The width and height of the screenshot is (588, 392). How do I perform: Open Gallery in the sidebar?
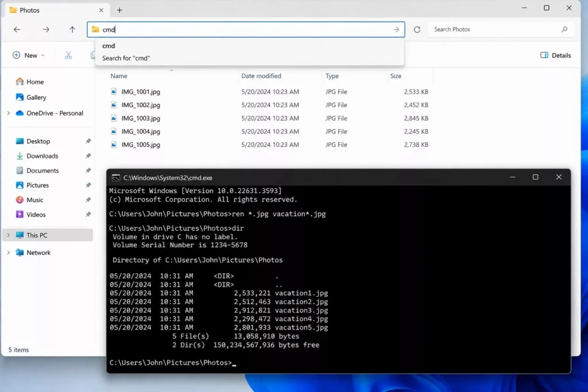[31, 98]
